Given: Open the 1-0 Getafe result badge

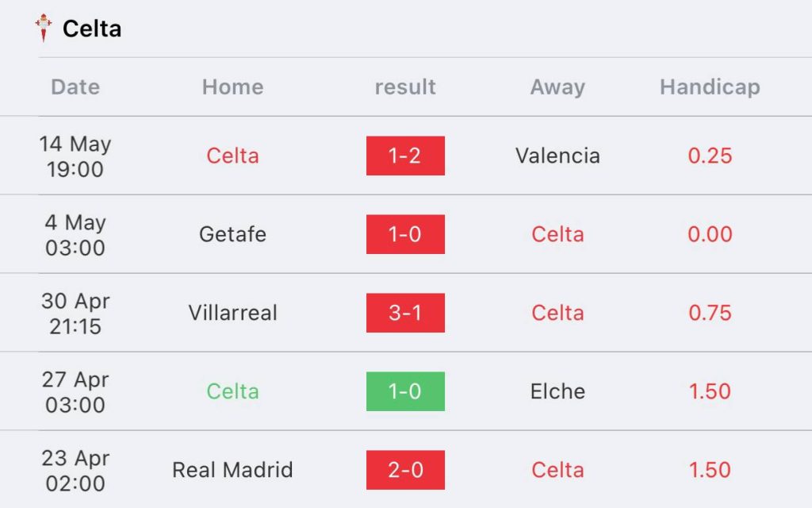Looking at the screenshot, I should tap(405, 234).
